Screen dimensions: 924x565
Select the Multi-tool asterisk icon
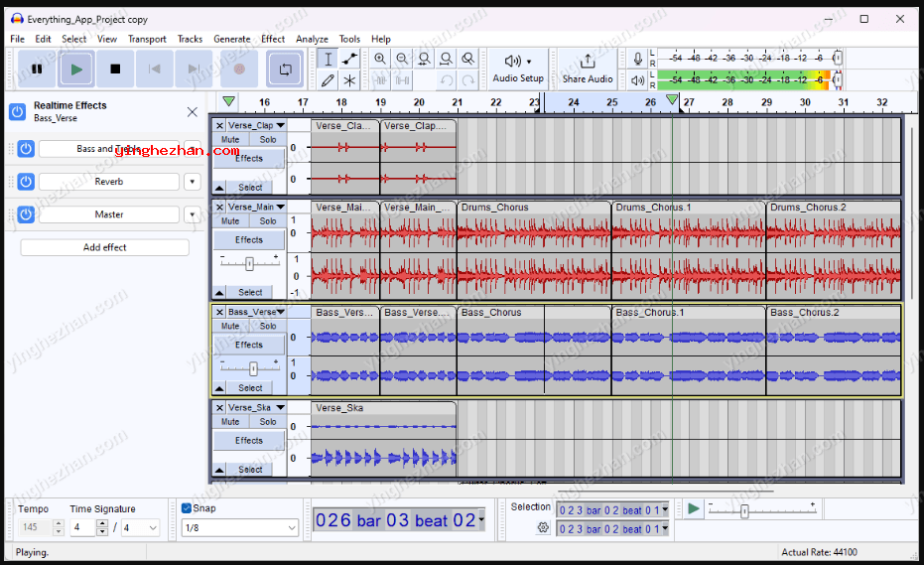point(349,80)
